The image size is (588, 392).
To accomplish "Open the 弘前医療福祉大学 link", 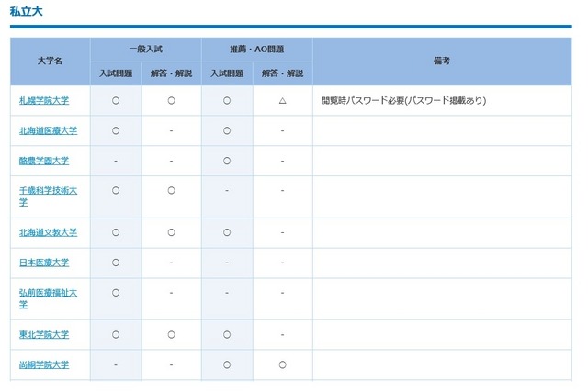I will [x=48, y=298].
